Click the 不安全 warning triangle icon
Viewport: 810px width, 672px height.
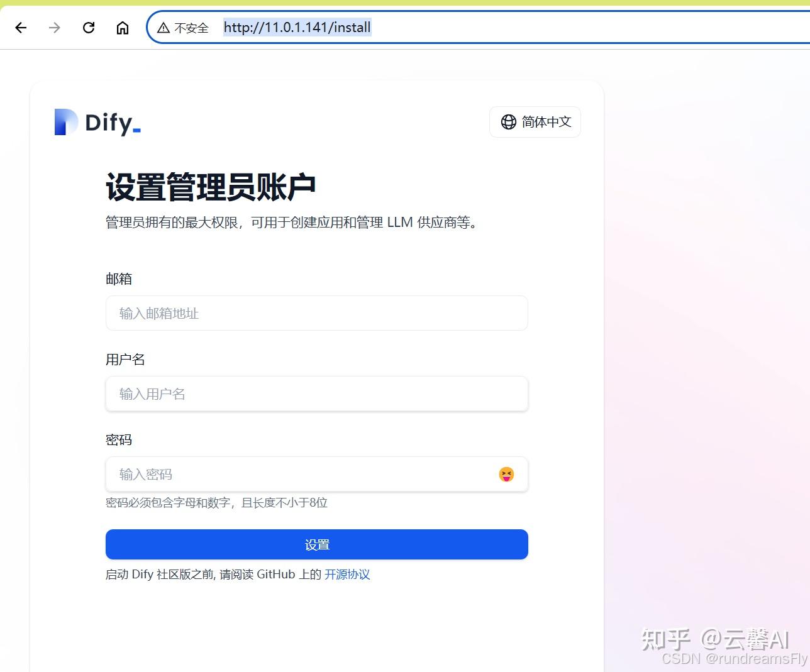tap(164, 27)
